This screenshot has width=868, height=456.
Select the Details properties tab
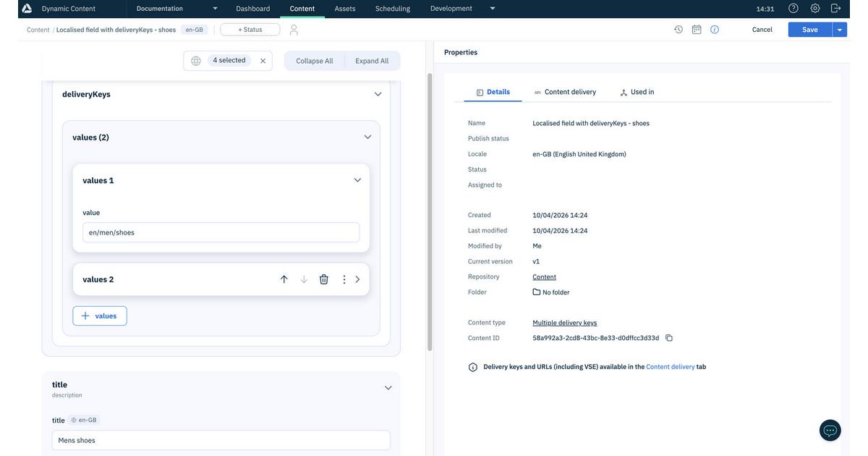coord(493,92)
